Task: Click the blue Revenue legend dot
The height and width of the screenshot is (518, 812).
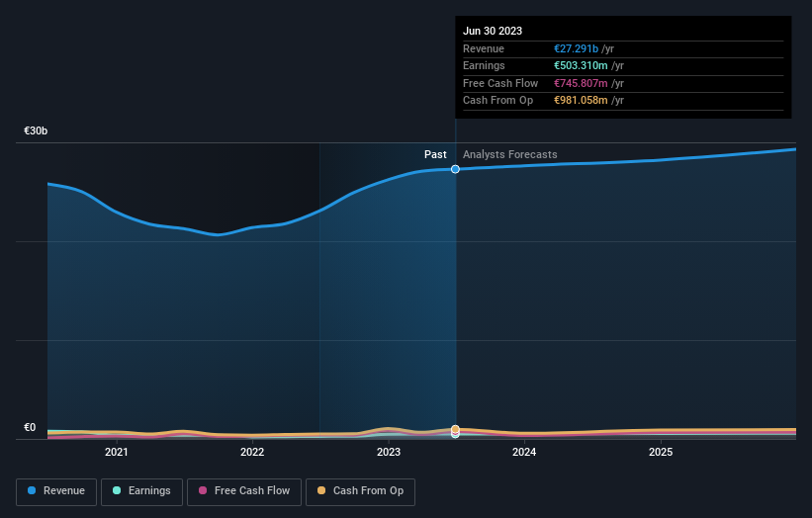Action: point(32,490)
